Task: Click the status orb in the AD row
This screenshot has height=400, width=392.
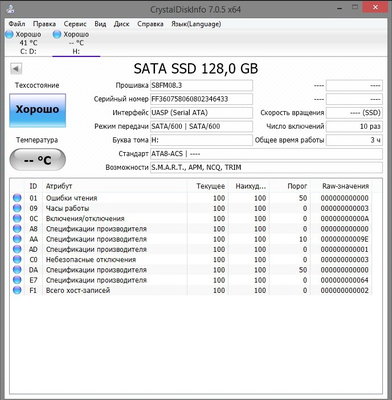Action: pyautogui.click(x=17, y=249)
